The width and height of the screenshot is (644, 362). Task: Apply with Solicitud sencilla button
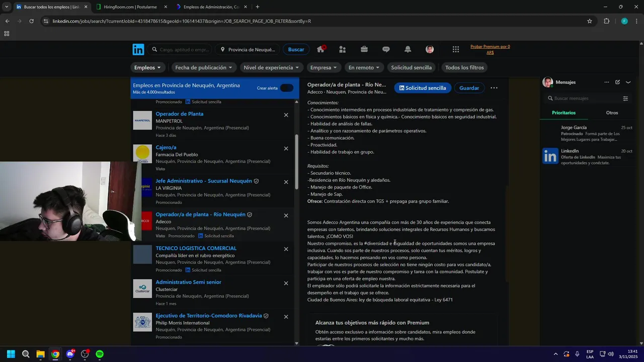(x=423, y=88)
